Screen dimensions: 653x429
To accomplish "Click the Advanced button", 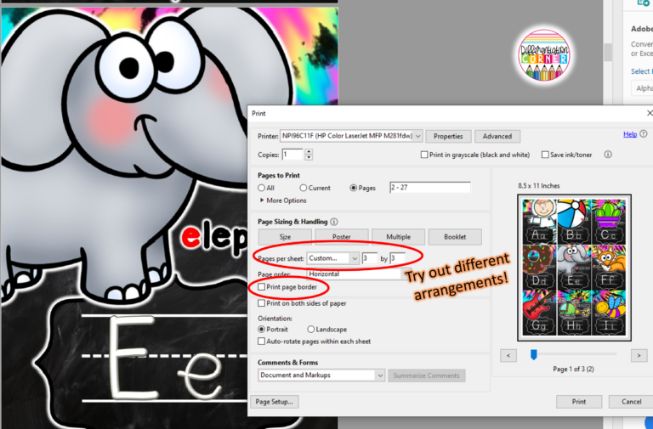I will pos(497,136).
